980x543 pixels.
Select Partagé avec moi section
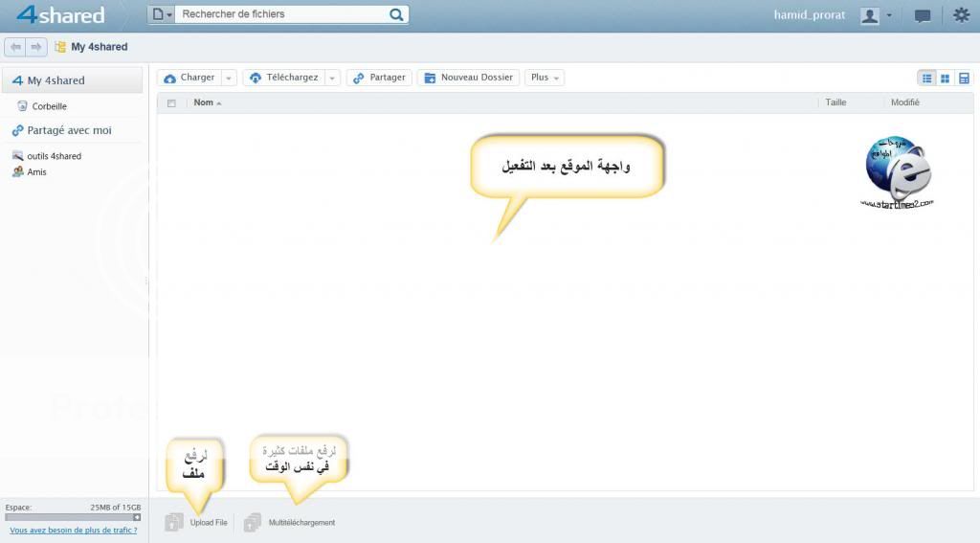pos(69,130)
